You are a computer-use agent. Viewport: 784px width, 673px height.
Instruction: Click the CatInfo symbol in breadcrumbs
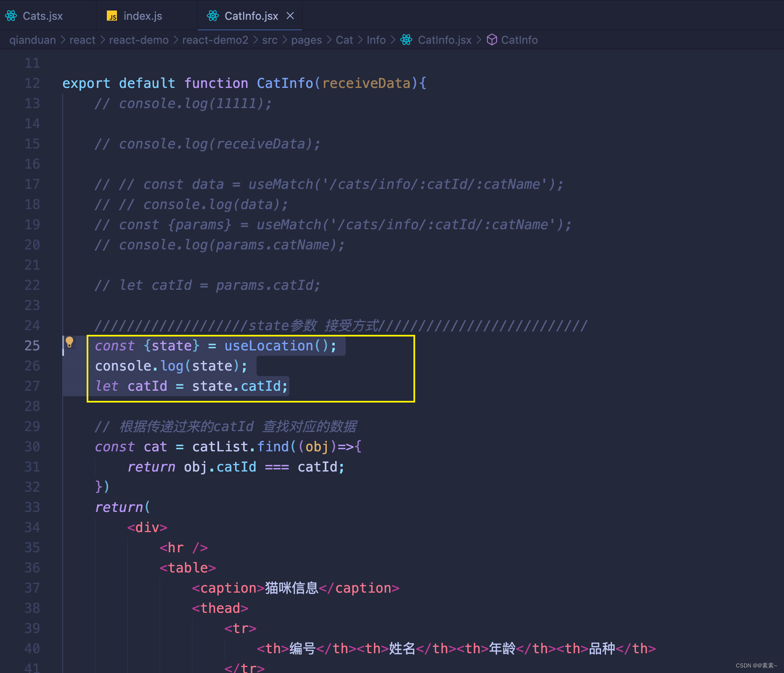point(519,40)
